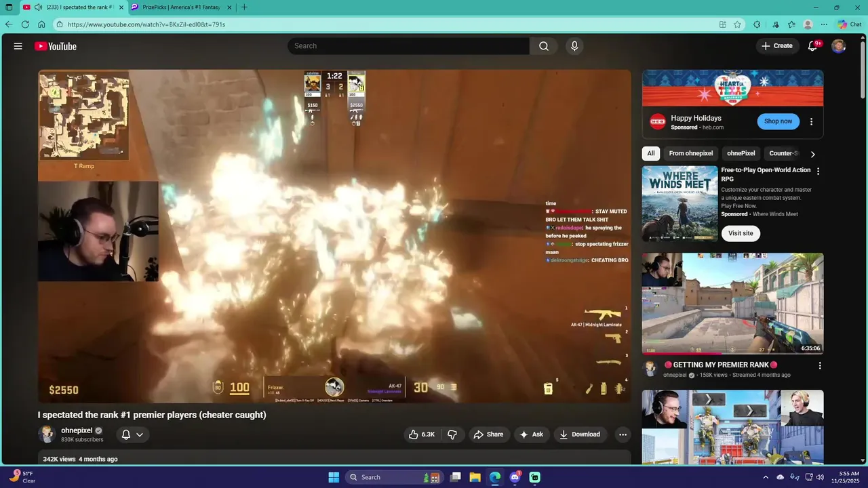This screenshot has width=868, height=488.
Task: Open media control icon in Edge toolbar
Action: (x=775, y=24)
